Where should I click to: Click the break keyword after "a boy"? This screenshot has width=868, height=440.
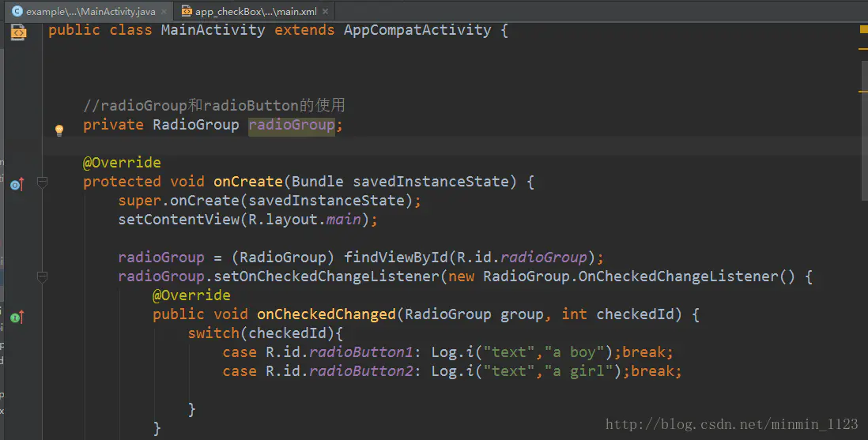click(643, 352)
